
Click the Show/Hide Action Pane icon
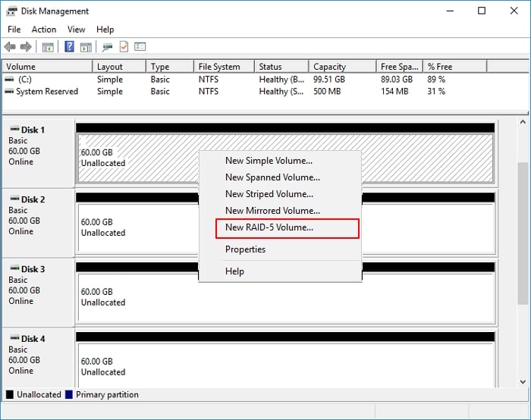click(x=86, y=47)
